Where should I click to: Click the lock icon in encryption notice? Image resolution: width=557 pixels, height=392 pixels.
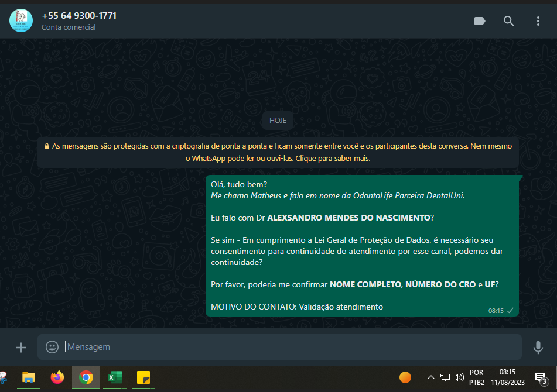(x=46, y=146)
